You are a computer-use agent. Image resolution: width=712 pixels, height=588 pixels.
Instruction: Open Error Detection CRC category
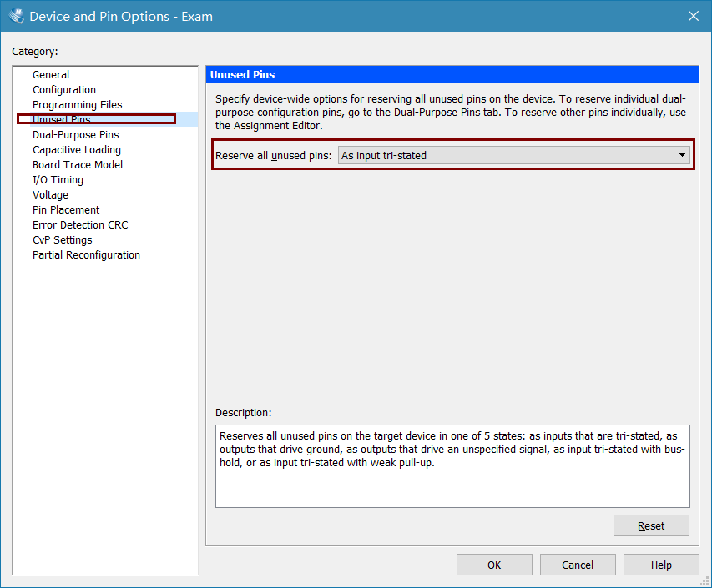80,224
